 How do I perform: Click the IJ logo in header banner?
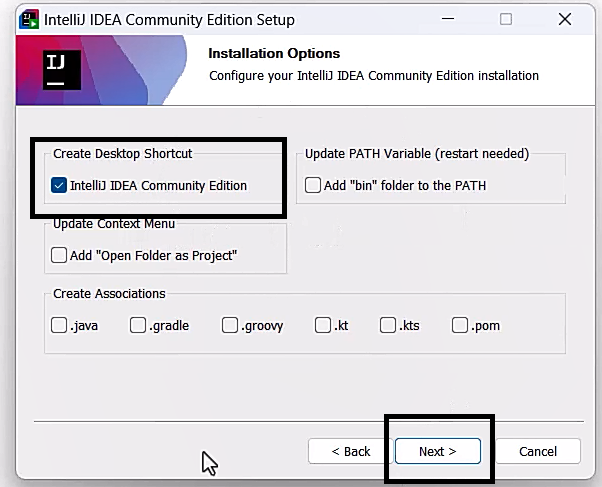click(x=62, y=70)
